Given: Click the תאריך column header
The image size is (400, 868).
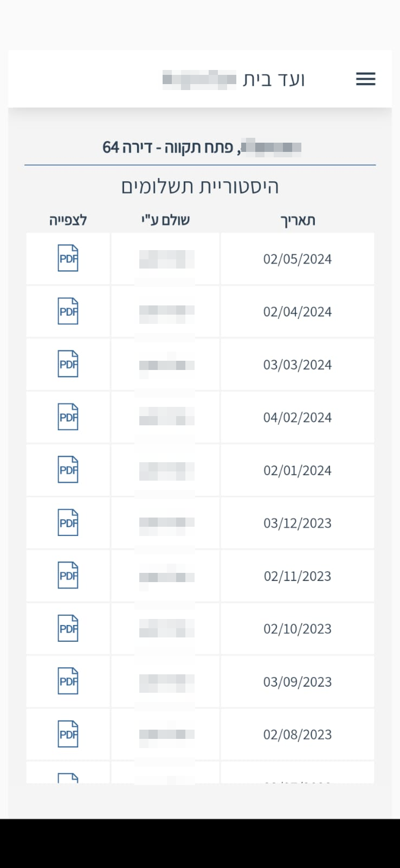Looking at the screenshot, I should [298, 220].
